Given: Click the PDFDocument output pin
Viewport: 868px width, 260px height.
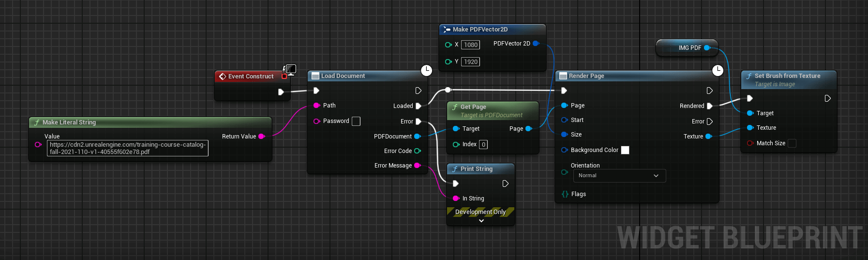Looking at the screenshot, I should 417,137.
